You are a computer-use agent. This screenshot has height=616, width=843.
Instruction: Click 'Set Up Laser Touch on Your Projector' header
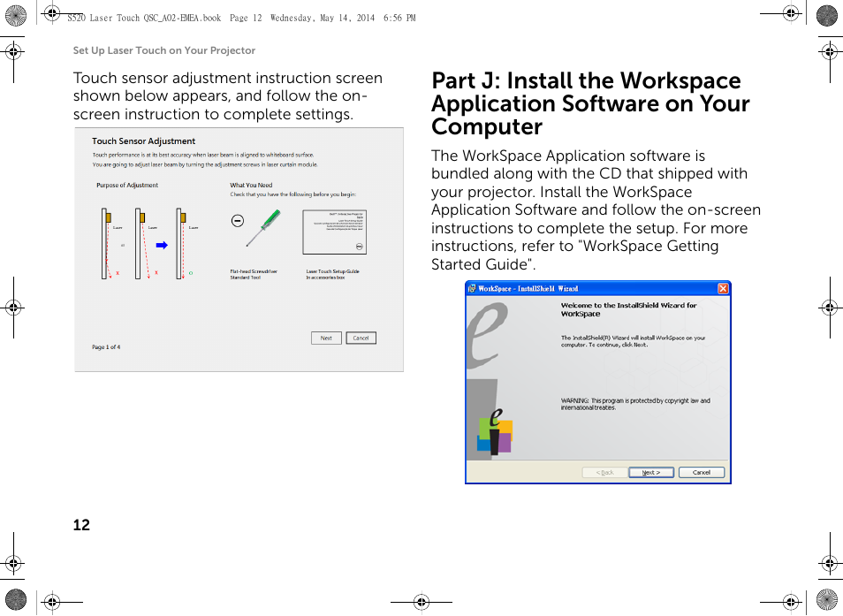click(x=164, y=50)
